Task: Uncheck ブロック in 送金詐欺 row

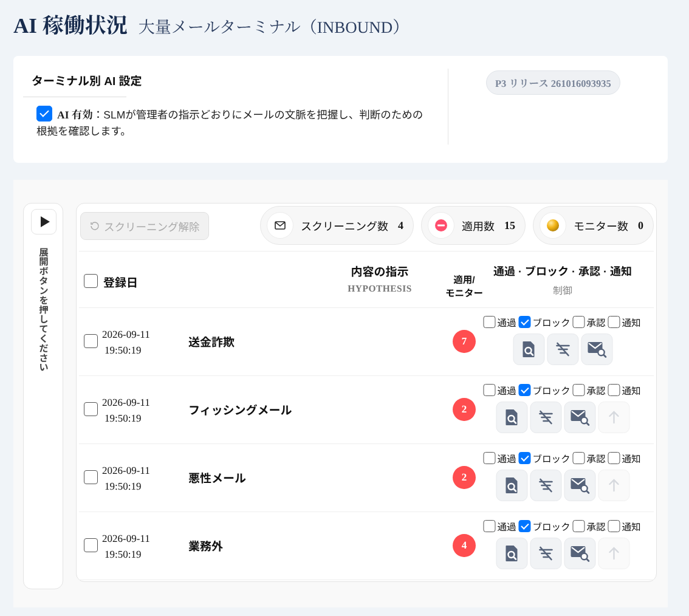Action: pos(525,322)
